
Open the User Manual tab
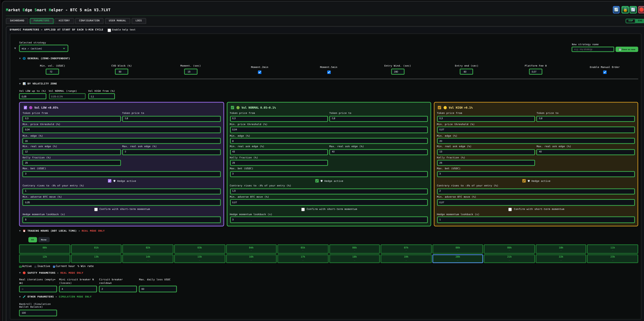click(117, 21)
